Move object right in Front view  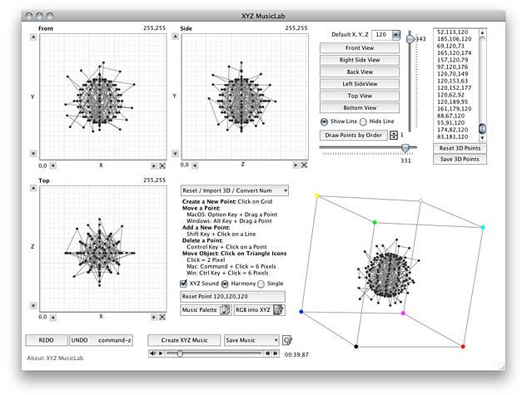pyautogui.click(x=154, y=165)
